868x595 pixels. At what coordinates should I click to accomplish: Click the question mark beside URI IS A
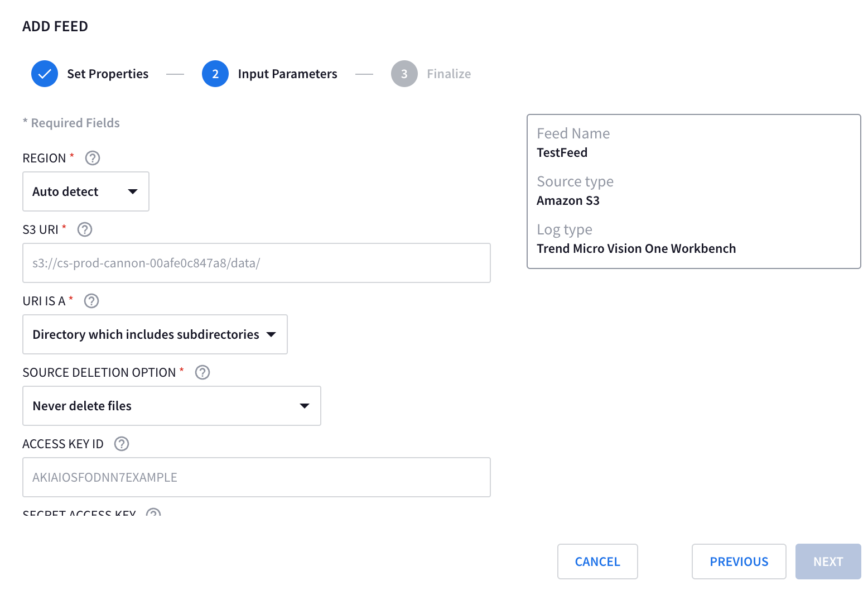click(91, 301)
